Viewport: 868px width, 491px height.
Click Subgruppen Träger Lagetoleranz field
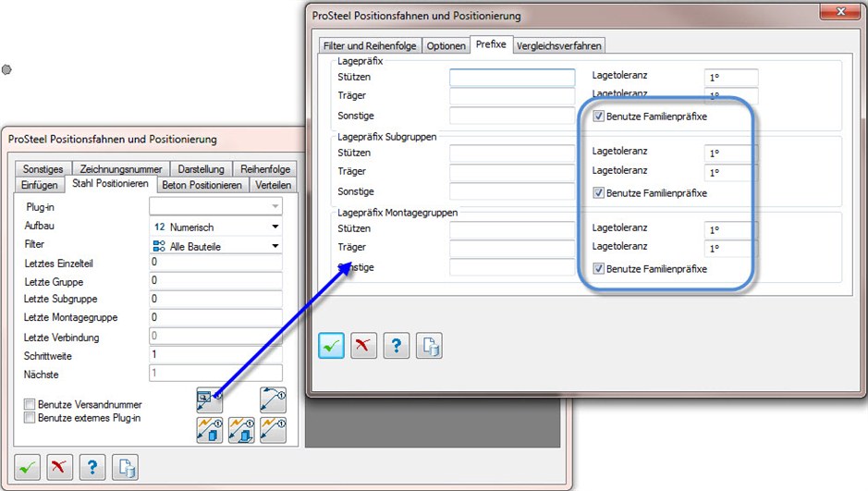tap(730, 172)
